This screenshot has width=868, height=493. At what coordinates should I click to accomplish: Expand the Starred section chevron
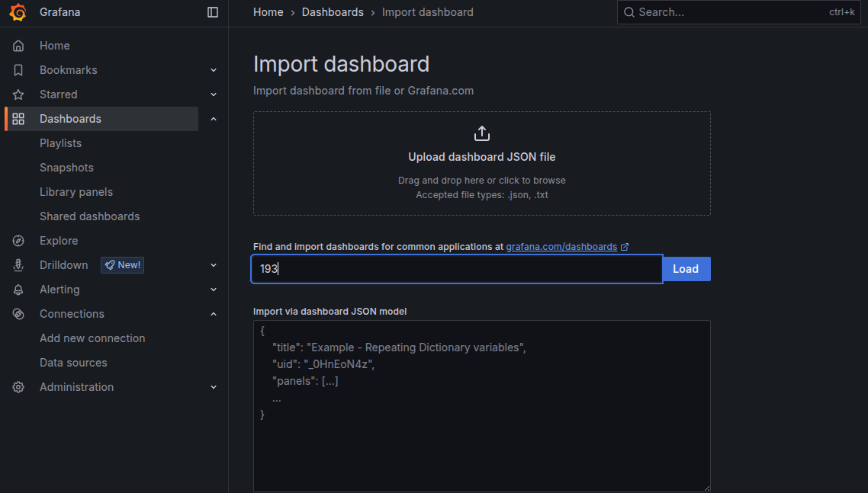pyautogui.click(x=214, y=94)
